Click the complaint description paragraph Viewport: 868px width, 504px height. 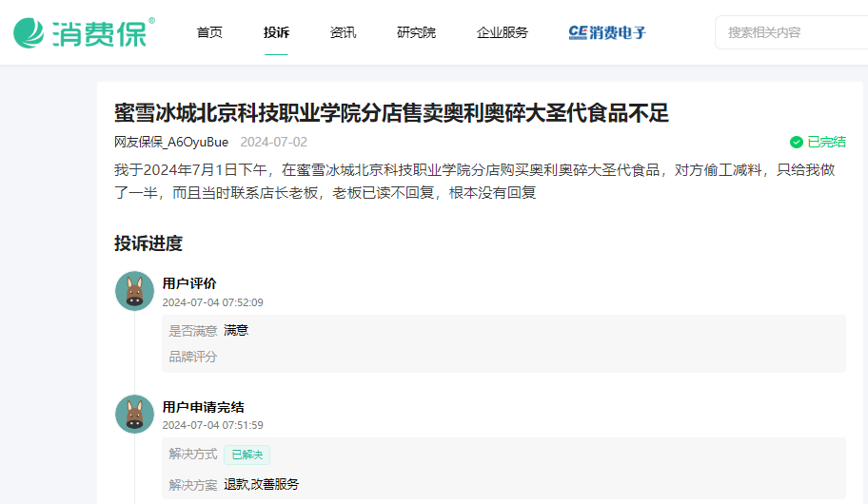(474, 182)
